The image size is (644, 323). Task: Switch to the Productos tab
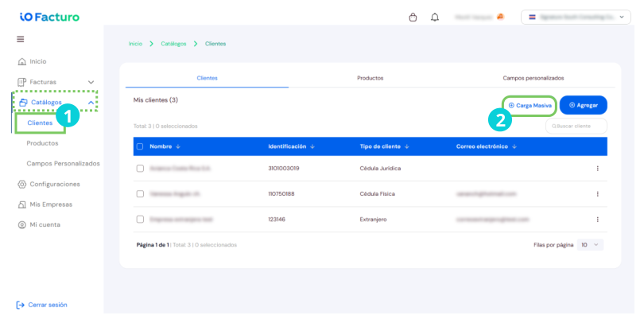370,78
